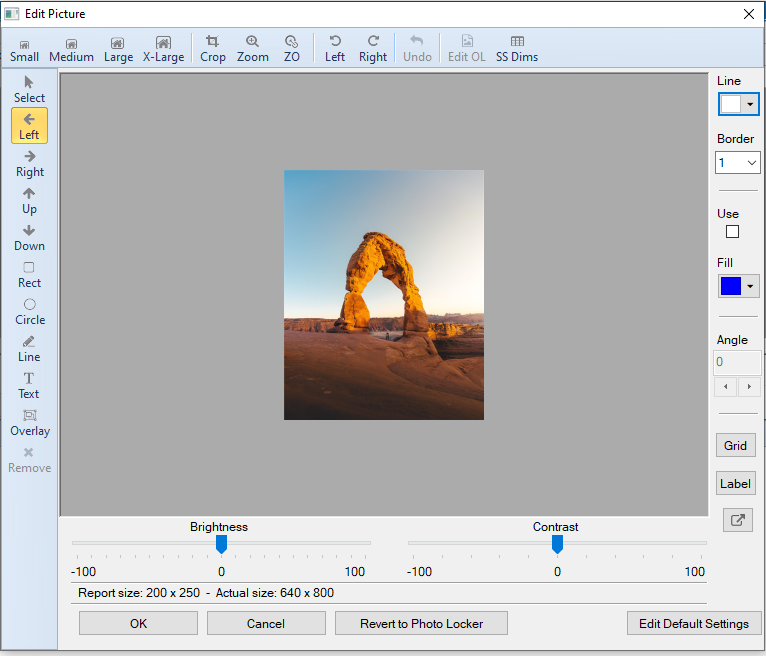Open the Line color dropdown
Image resolution: width=766 pixels, height=656 pixels.
pyautogui.click(x=750, y=104)
